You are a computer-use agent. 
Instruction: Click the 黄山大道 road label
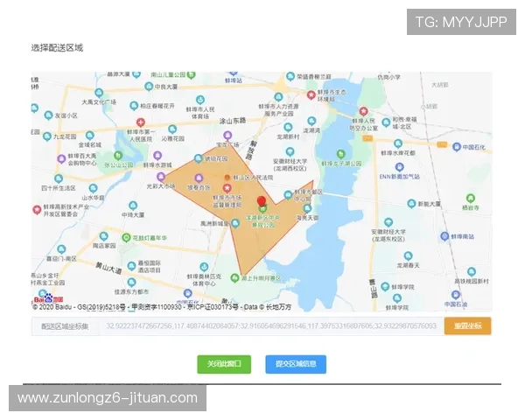pyautogui.click(x=108, y=268)
